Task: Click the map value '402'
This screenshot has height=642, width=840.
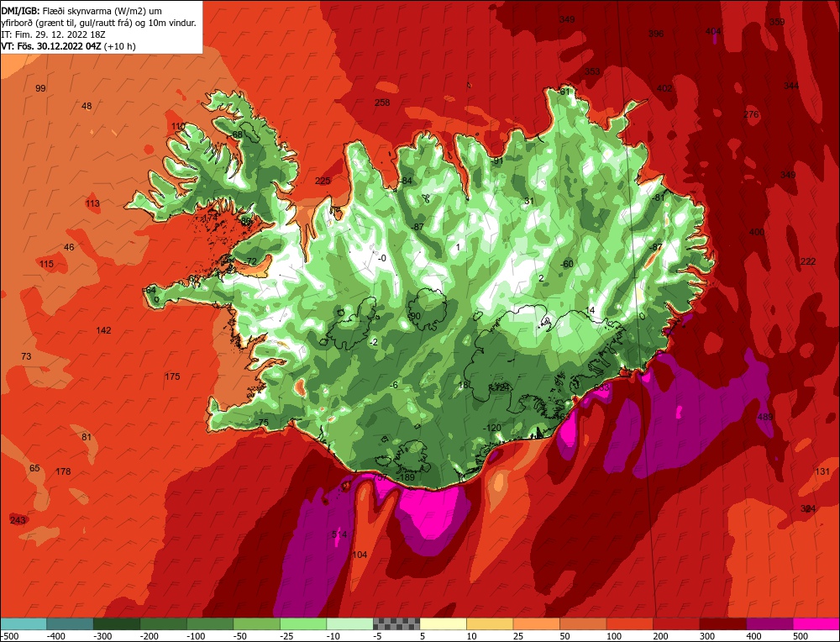Action: click(664, 88)
